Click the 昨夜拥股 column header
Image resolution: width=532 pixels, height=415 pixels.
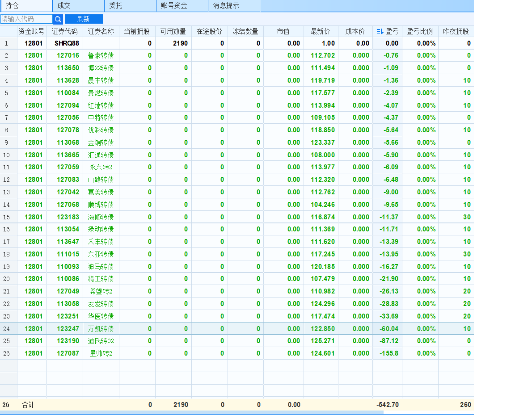pyautogui.click(x=456, y=32)
